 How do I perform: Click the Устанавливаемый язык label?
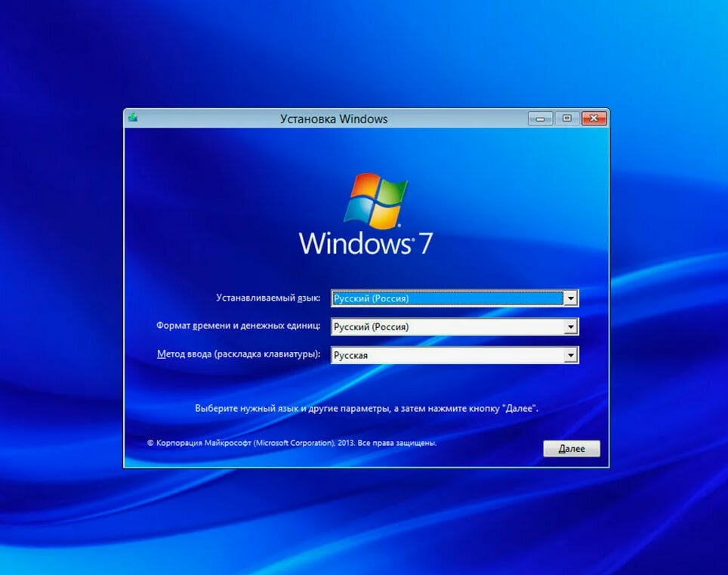tap(268, 298)
